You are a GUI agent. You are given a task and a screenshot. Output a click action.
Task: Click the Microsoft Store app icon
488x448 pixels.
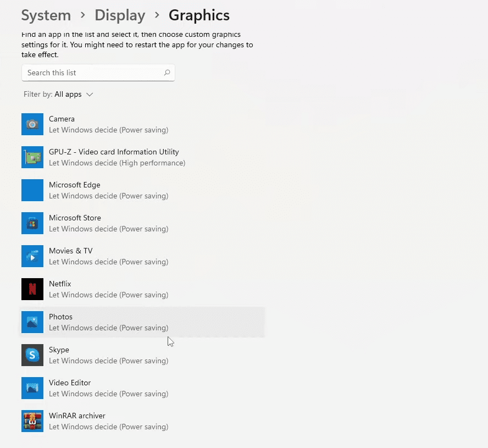[x=32, y=223]
